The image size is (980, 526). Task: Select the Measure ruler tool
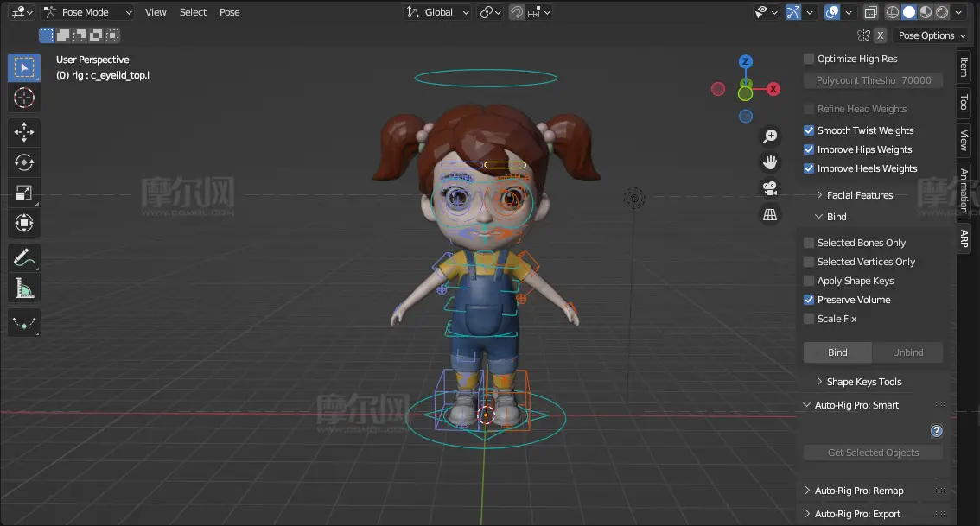(23, 288)
